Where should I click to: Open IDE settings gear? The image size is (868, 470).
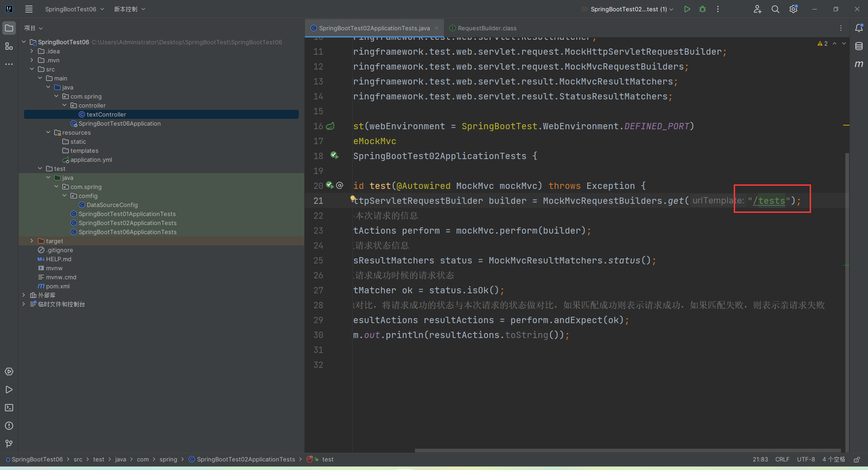(793, 9)
